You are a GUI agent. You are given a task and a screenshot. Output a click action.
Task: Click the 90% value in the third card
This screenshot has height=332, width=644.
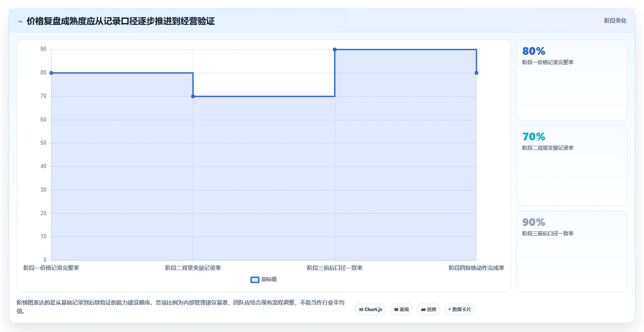click(534, 222)
